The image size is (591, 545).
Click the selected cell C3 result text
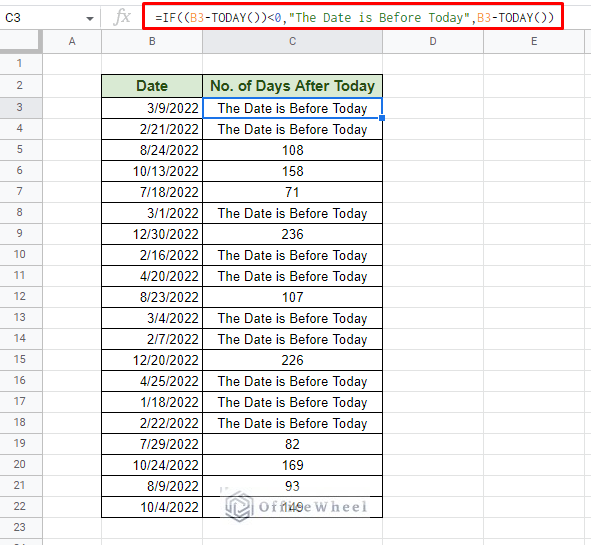(292, 109)
